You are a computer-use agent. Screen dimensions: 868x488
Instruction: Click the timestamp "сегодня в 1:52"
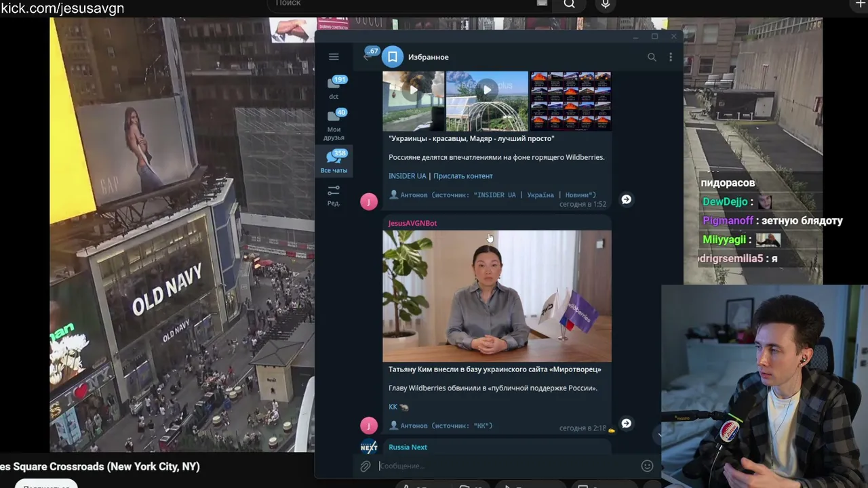pyautogui.click(x=583, y=204)
